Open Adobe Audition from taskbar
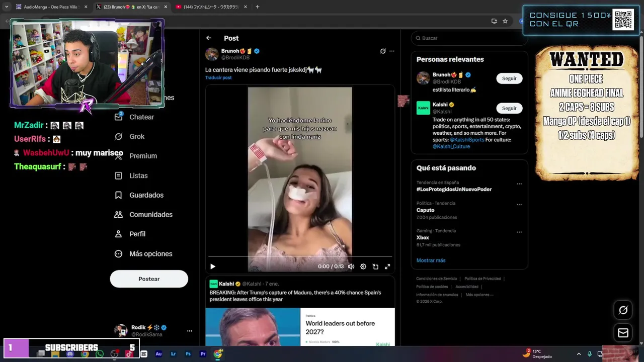 click(158, 354)
